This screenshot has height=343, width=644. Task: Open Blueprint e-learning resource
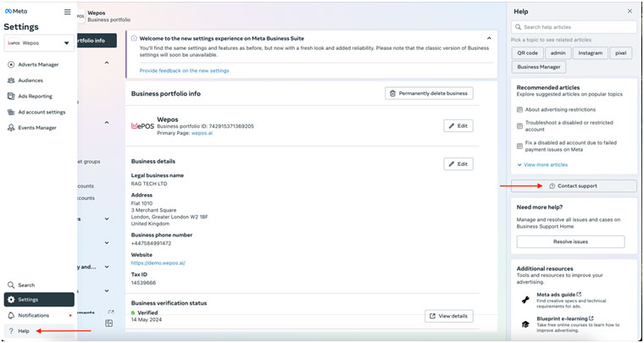(x=564, y=318)
